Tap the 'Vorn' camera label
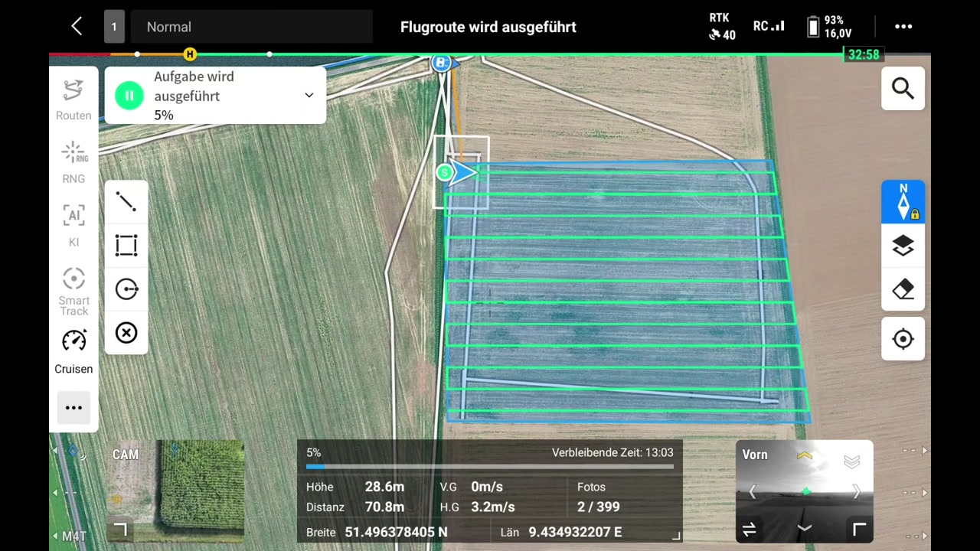Viewport: 980px width, 551px height. click(x=755, y=455)
